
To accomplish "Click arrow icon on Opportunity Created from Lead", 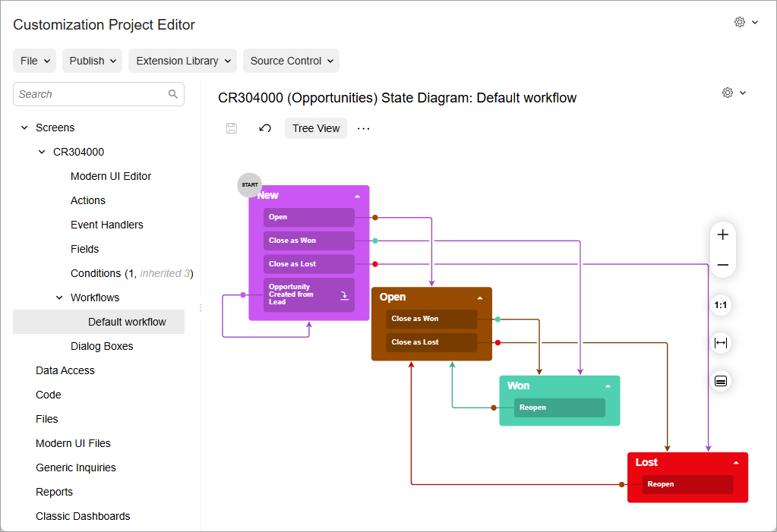I will 344,295.
